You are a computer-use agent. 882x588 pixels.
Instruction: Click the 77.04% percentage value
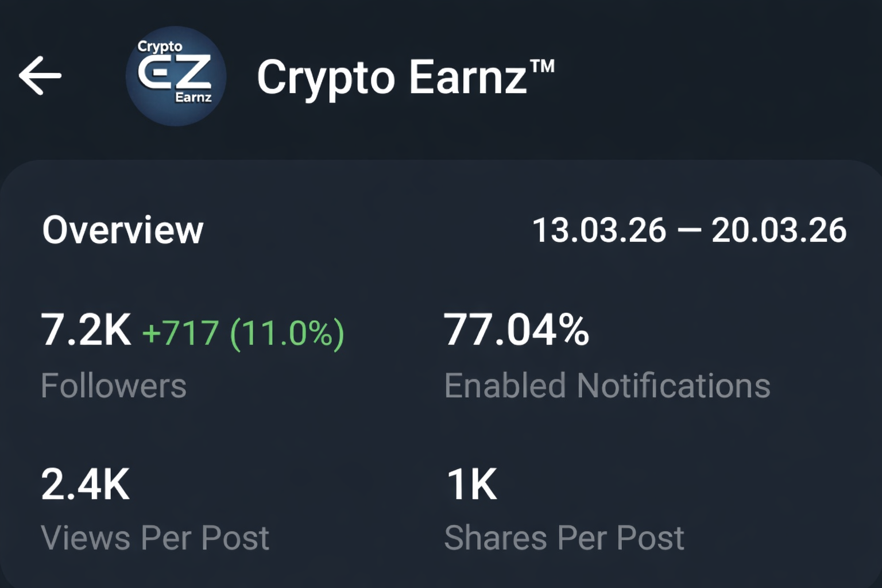click(516, 328)
